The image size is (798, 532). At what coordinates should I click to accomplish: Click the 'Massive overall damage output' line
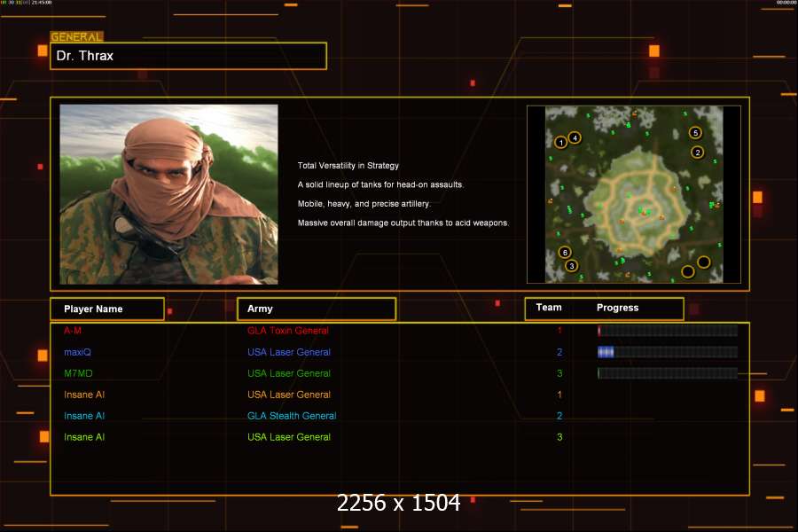pos(403,223)
